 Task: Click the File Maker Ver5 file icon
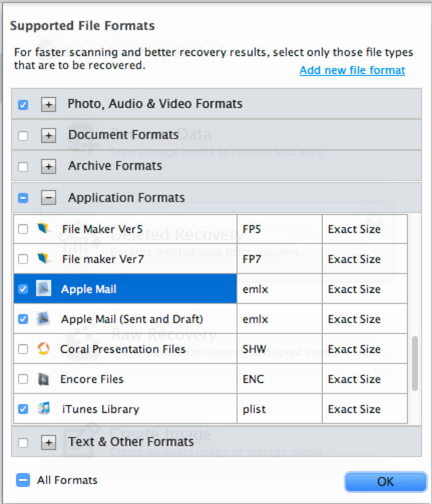(x=43, y=228)
